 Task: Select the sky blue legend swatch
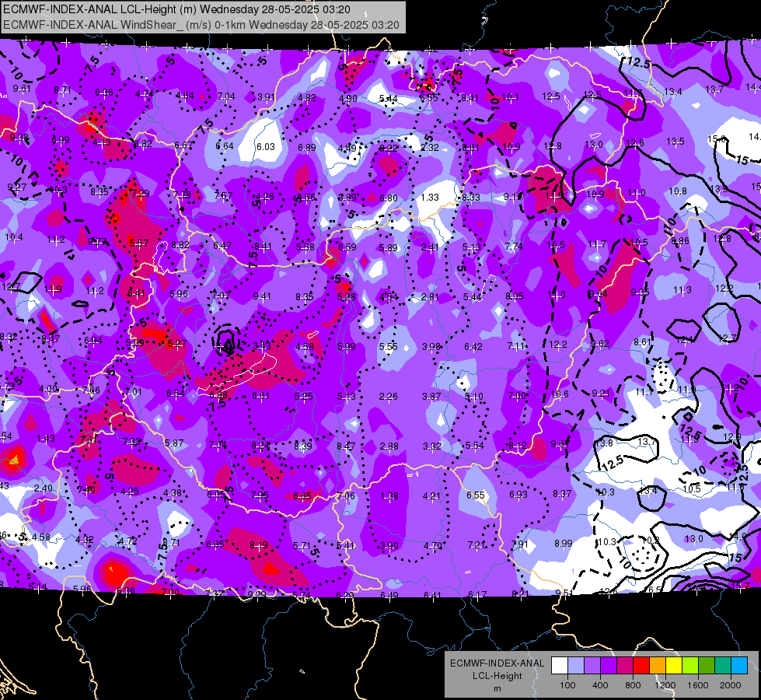tap(738, 665)
